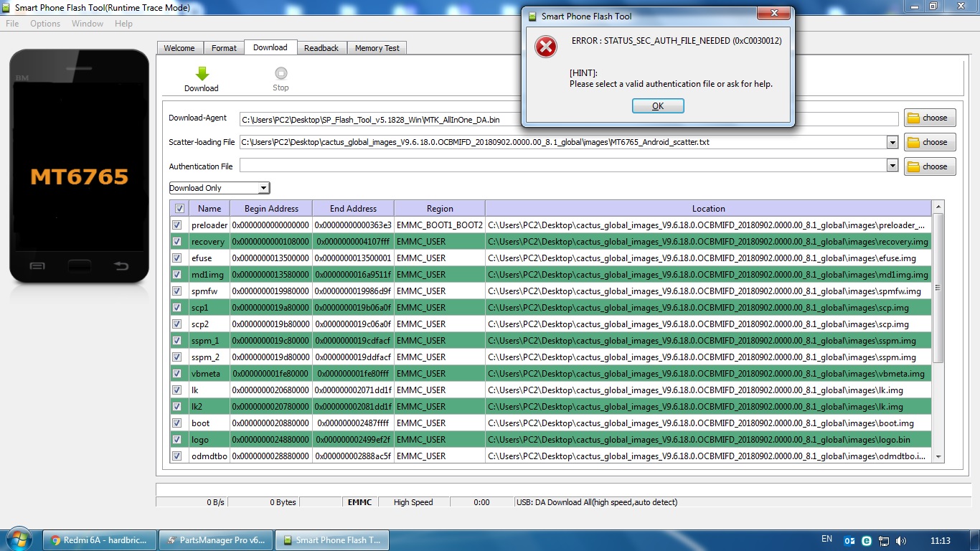The height and width of the screenshot is (551, 980).
Task: Toggle the scp1 partition checkbox
Action: [x=176, y=308]
